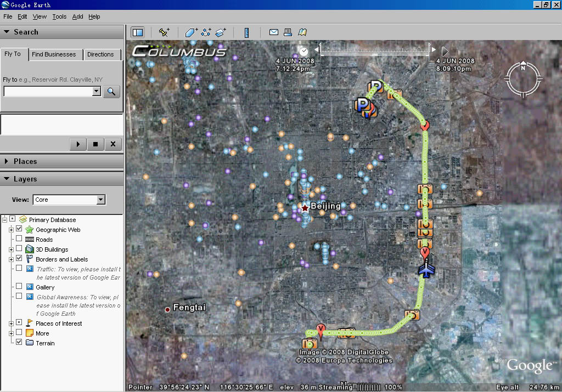The image size is (562, 392).
Task: Add an image overlay from toolbar
Action: (221, 32)
